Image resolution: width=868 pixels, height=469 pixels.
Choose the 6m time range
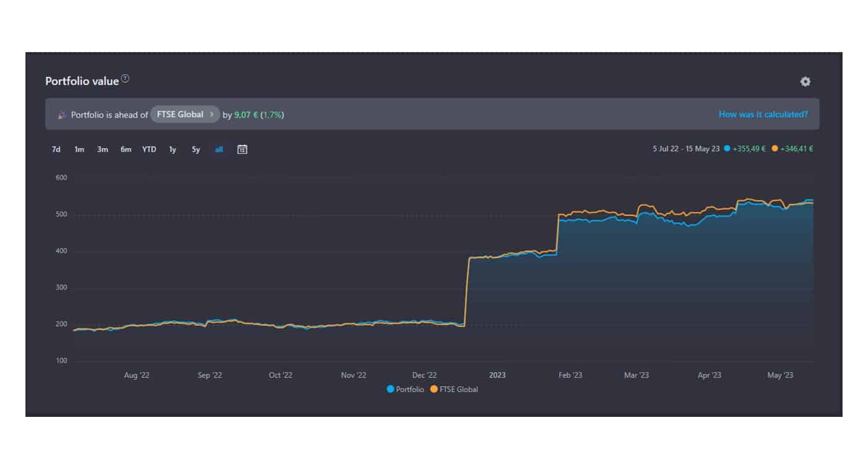tap(126, 150)
